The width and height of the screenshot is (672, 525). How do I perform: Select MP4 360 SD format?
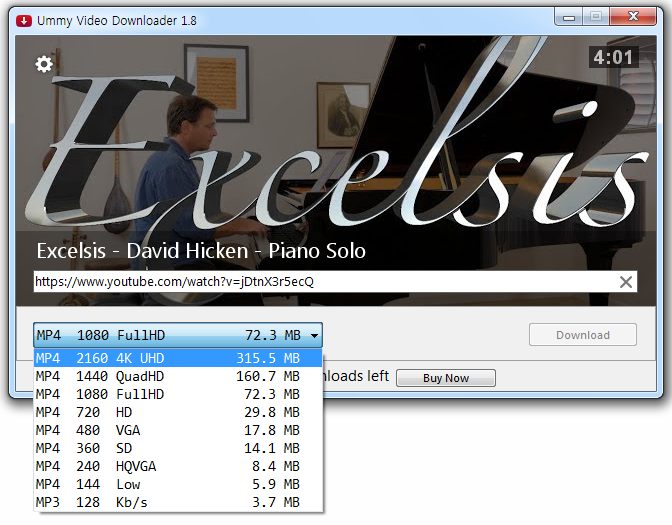(178, 448)
